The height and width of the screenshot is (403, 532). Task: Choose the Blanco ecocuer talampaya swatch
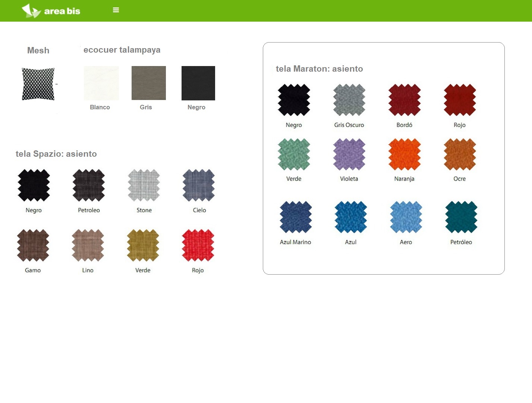(x=101, y=83)
